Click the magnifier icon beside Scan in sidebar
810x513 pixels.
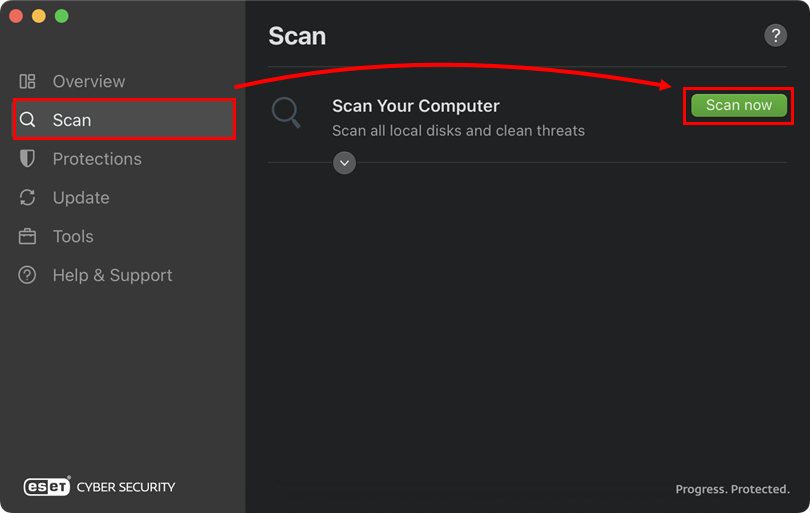(28, 120)
